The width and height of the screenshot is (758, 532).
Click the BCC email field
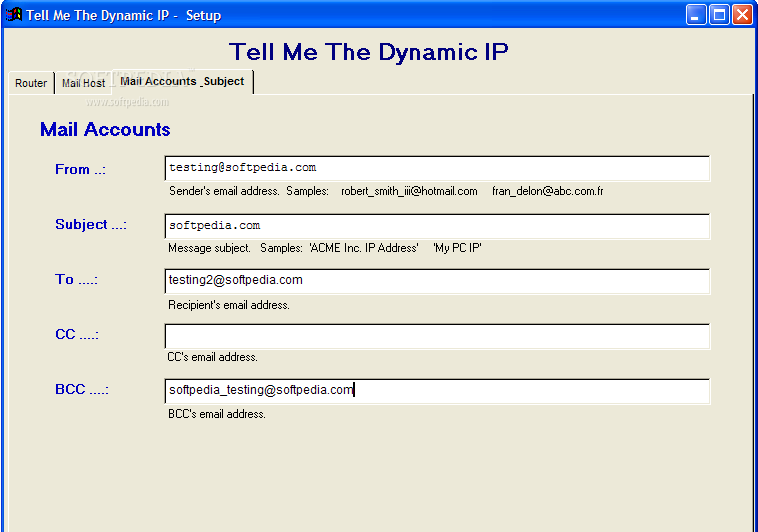click(437, 391)
